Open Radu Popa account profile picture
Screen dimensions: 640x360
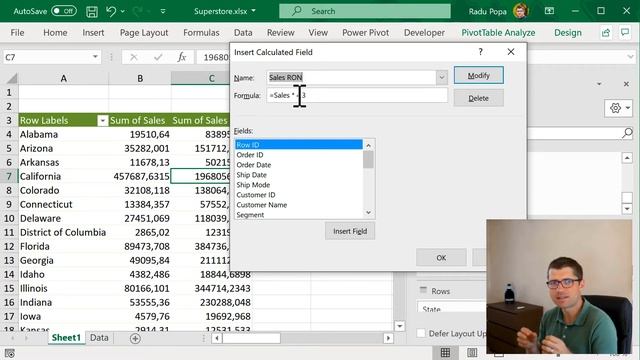tap(520, 11)
